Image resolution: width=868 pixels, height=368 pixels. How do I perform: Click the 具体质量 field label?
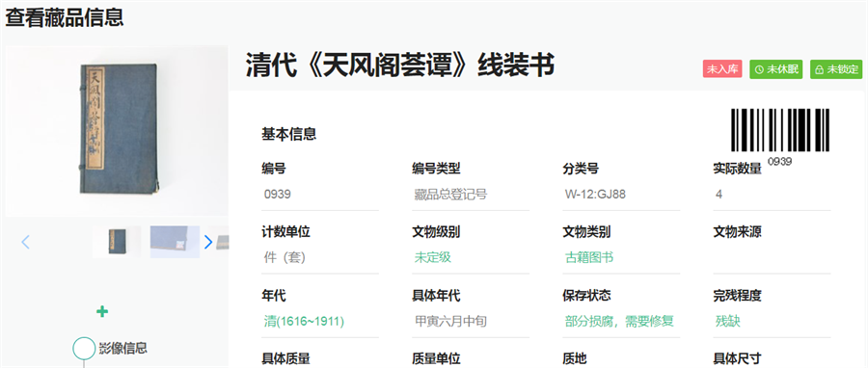click(286, 358)
